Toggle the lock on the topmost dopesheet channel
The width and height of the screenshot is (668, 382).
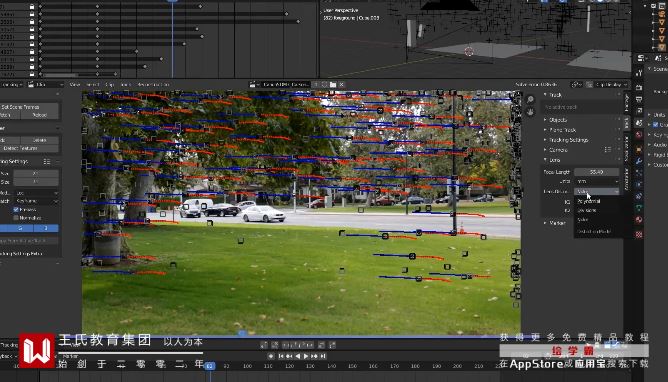(32, 7)
